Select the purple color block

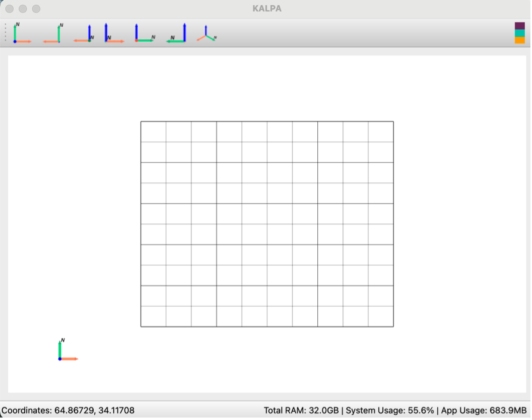point(519,26)
